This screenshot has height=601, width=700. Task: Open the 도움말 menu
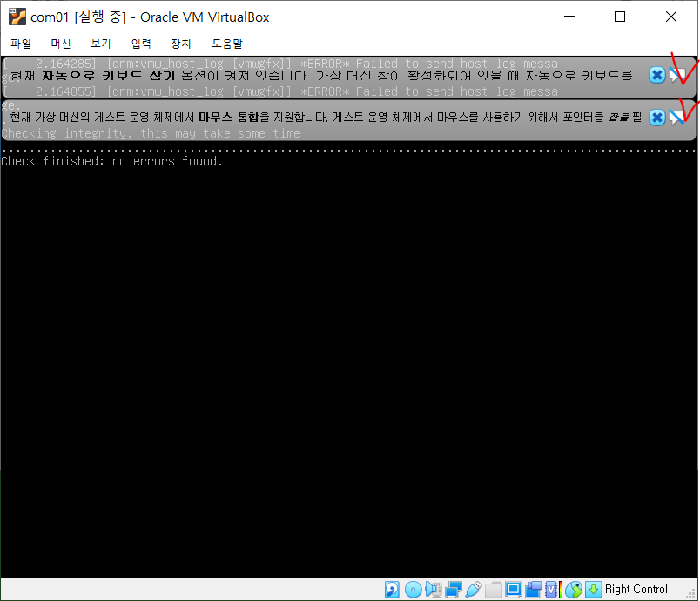(x=227, y=44)
